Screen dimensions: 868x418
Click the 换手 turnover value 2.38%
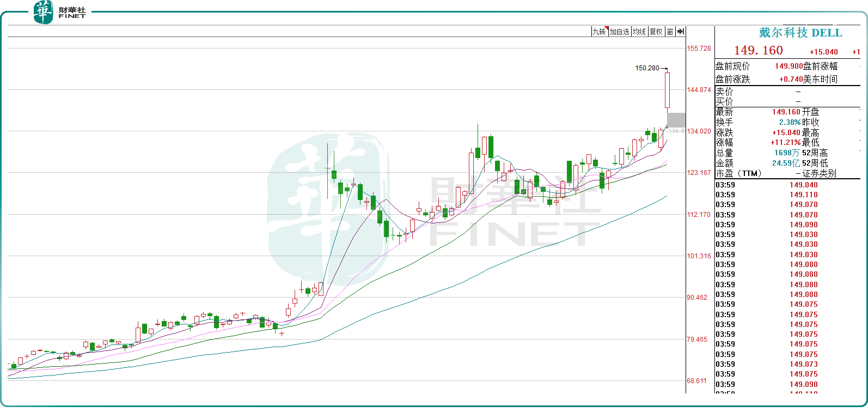click(790, 122)
